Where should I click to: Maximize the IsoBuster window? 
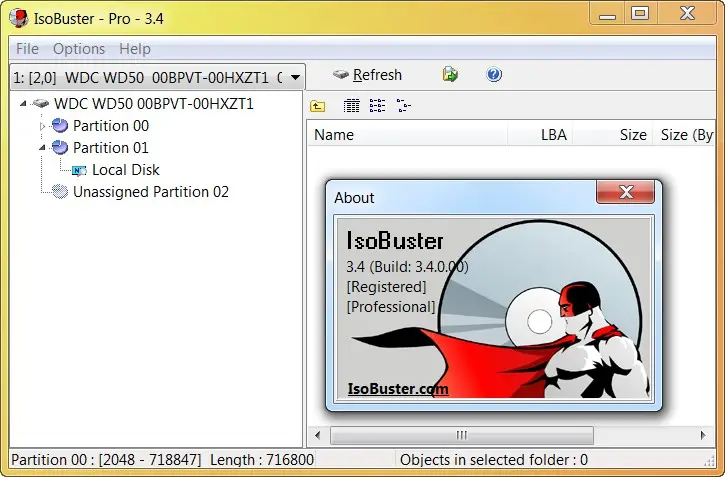pyautogui.click(x=640, y=13)
